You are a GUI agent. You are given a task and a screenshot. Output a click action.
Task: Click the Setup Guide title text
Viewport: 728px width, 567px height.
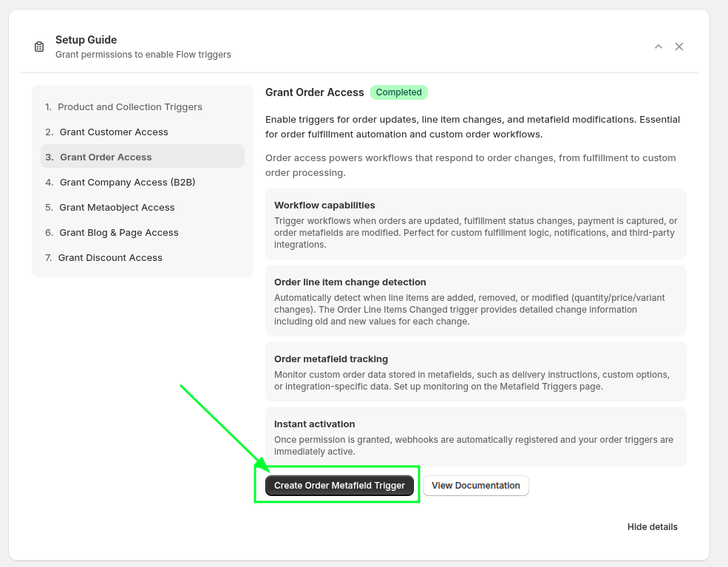86,40
